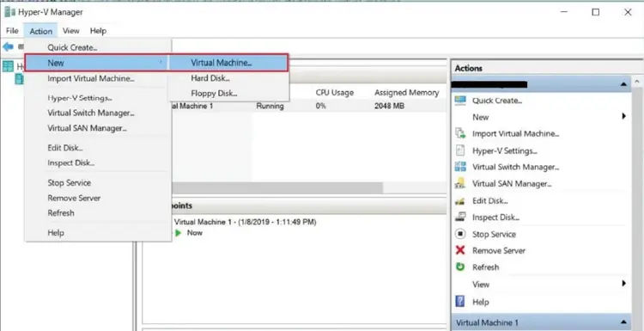Screen dimensions: 644x331
Task: Click the Assigned Memory column header
Action: (x=407, y=93)
